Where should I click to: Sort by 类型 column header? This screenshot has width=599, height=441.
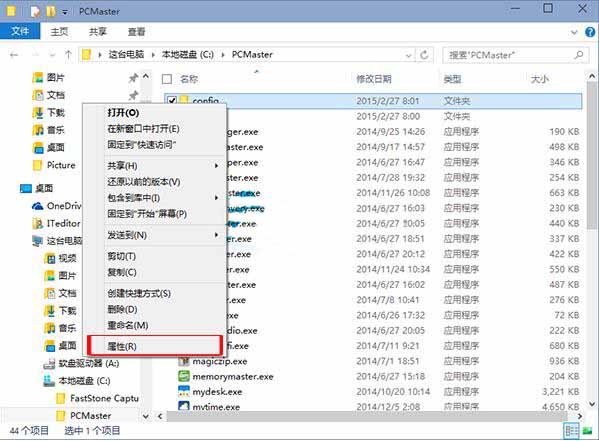coord(452,79)
